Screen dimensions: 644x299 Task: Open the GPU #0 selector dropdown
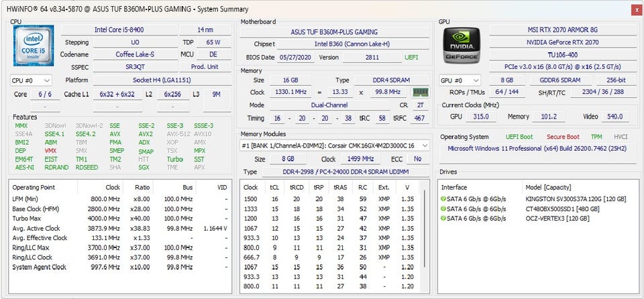pos(460,80)
